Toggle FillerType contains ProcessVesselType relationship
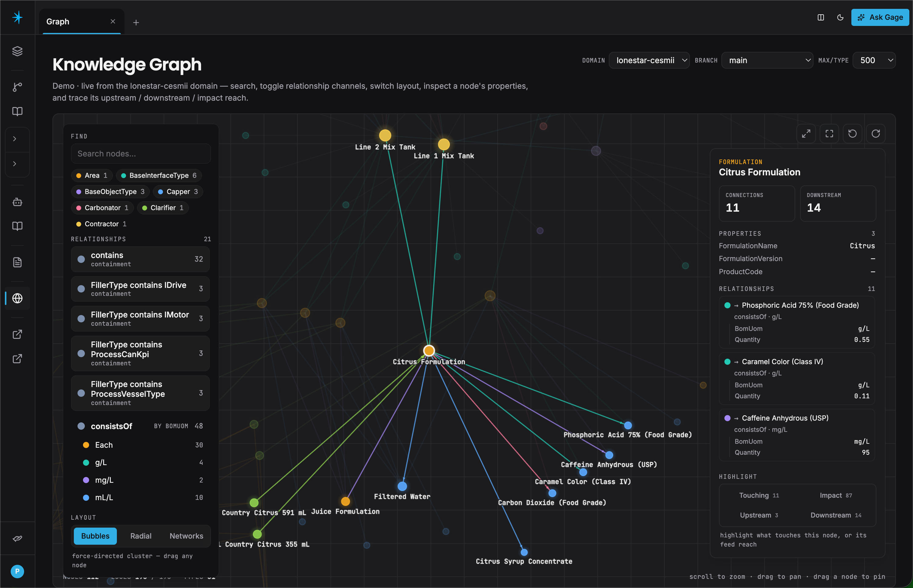This screenshot has height=588, width=913. pyautogui.click(x=140, y=393)
